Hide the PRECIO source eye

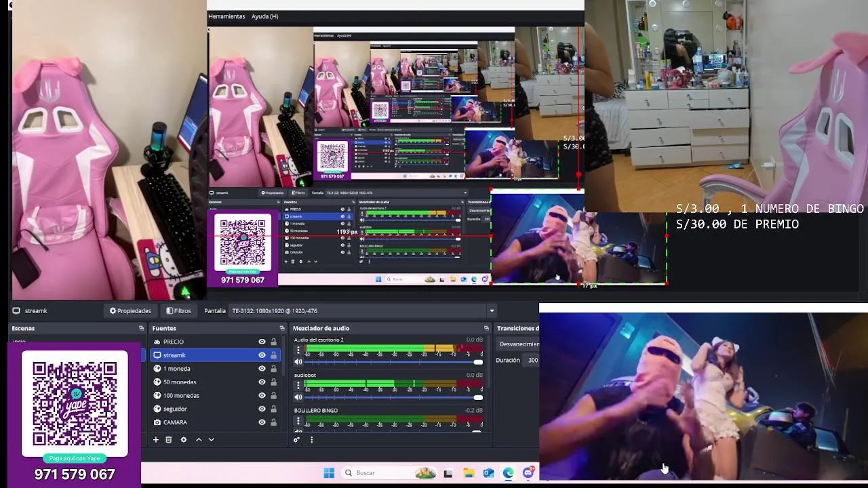point(262,342)
